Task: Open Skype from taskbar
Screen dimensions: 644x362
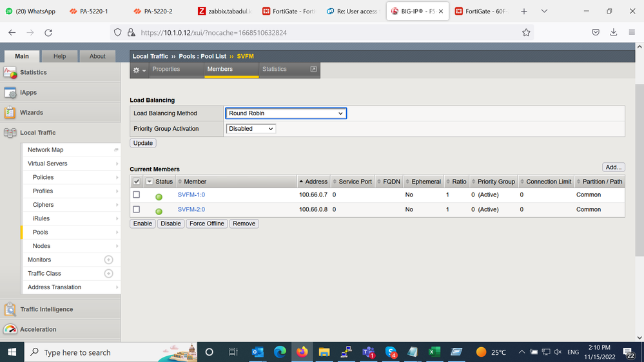Action: (x=391, y=352)
